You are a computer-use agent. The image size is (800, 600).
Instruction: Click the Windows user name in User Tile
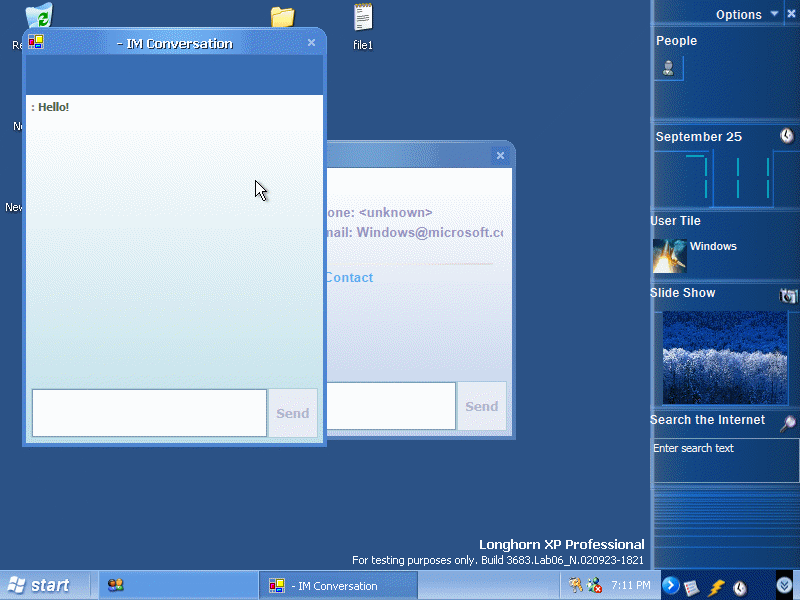coord(713,246)
